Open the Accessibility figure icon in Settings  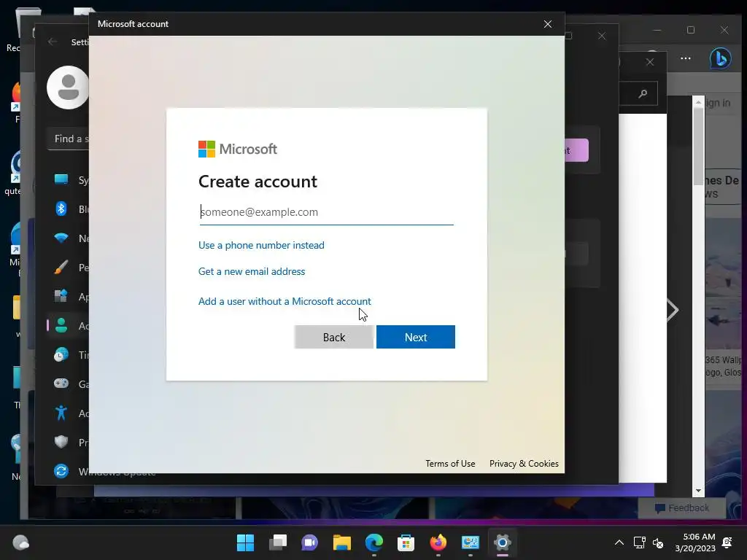pos(61,413)
